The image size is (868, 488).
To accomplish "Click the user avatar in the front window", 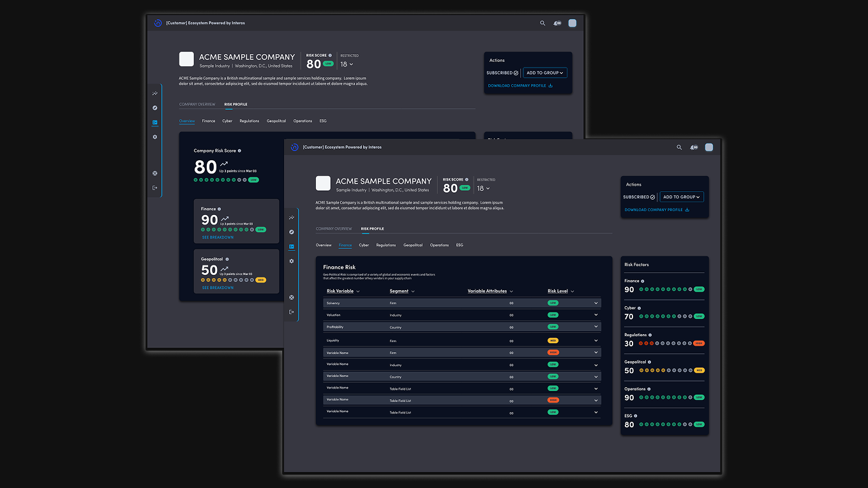I will coord(708,147).
